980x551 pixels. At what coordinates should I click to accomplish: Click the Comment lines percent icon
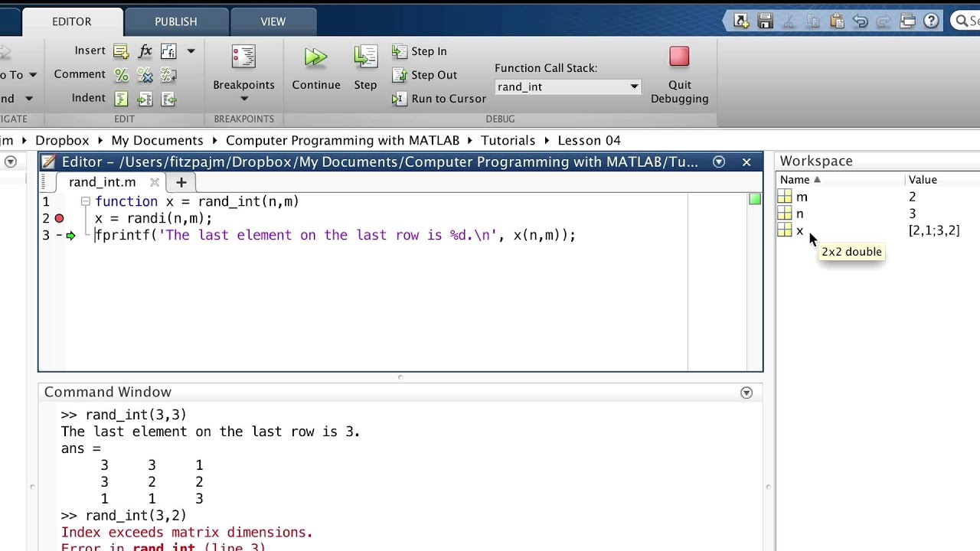pos(121,75)
